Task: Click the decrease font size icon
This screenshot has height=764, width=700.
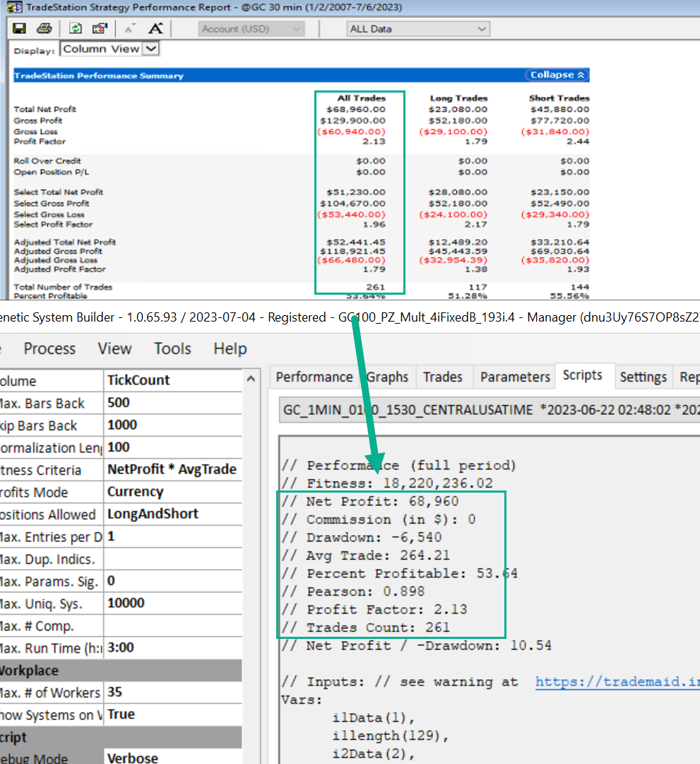Action: pos(130,29)
